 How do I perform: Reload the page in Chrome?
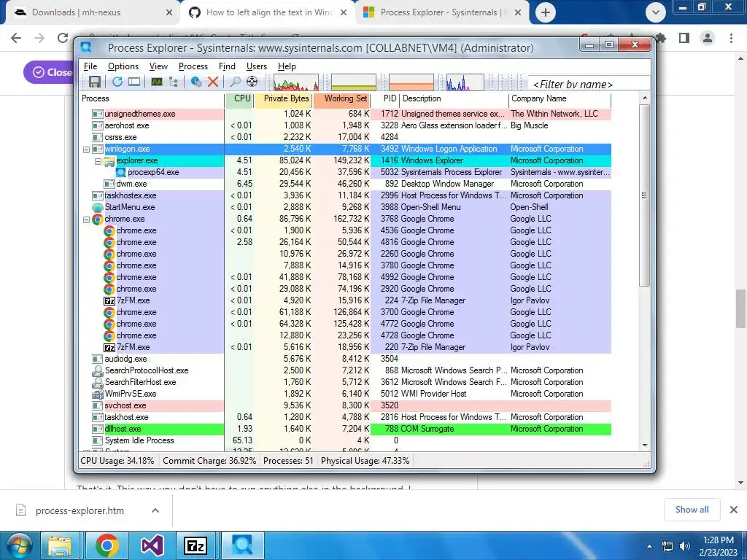[x=62, y=38]
